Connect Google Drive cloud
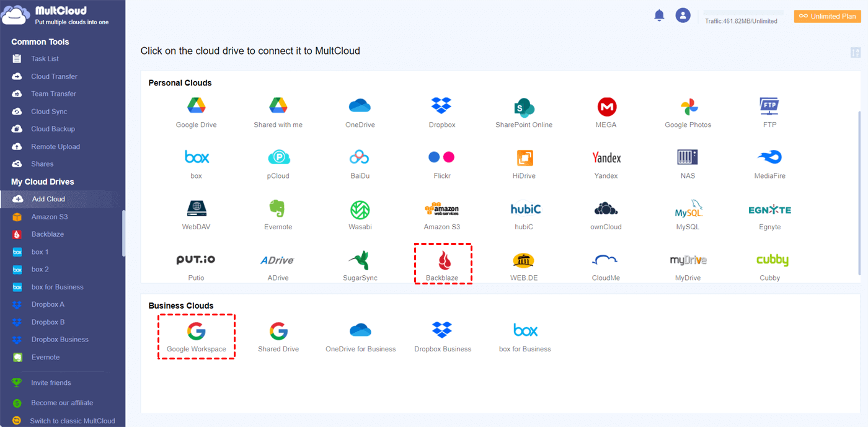The height and width of the screenshot is (427, 868). (x=196, y=113)
